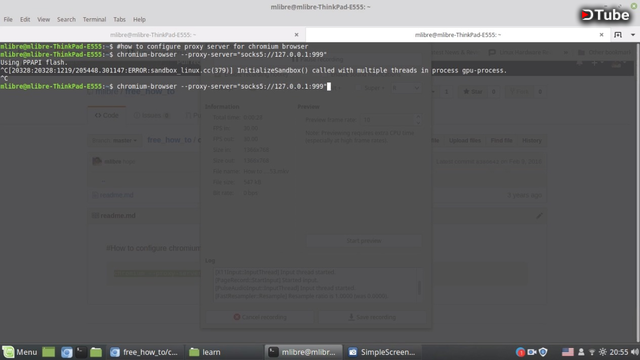Open the Mint Menu button
Viewport: 640px width, 360px height.
pos(20,352)
